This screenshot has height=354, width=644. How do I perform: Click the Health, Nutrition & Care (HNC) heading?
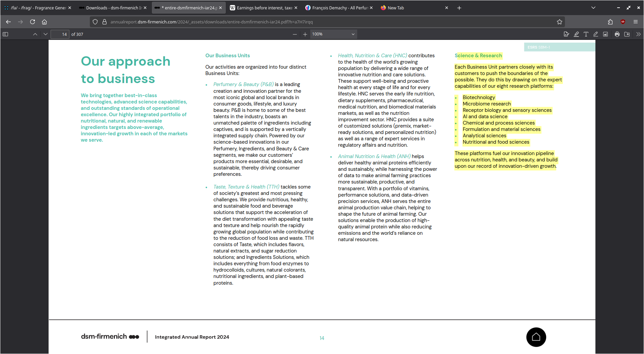pos(373,56)
